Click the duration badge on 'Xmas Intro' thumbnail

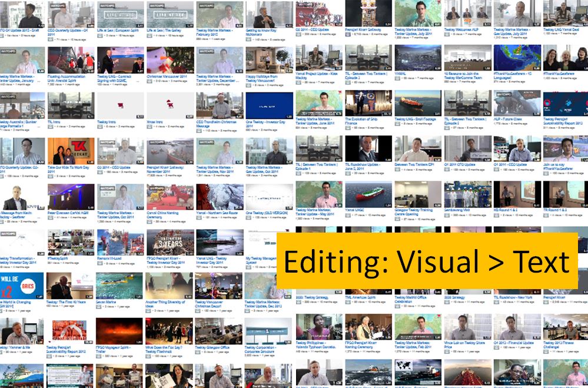point(190,115)
